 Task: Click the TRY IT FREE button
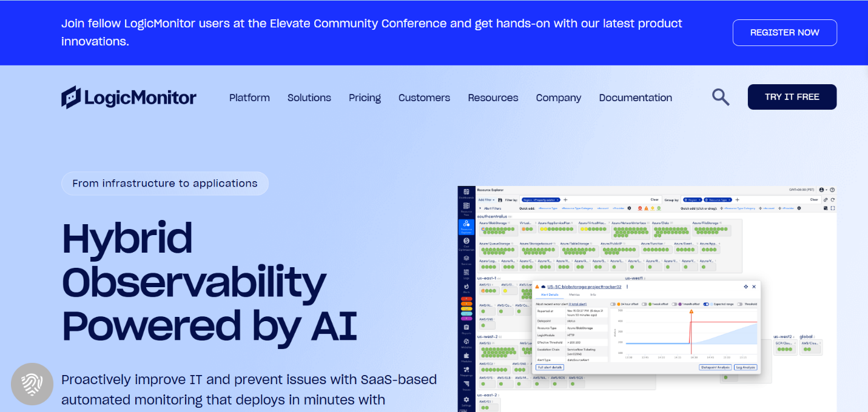click(x=792, y=97)
